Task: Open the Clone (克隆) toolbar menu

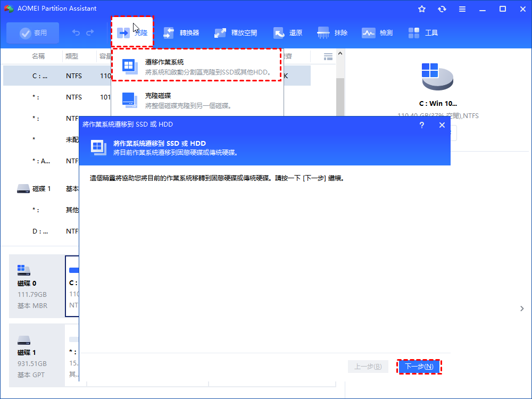Action: click(132, 32)
